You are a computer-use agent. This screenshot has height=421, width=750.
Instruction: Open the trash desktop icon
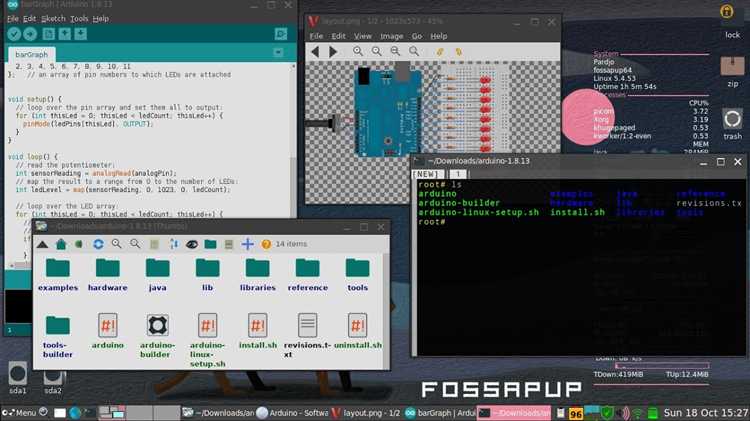732,124
